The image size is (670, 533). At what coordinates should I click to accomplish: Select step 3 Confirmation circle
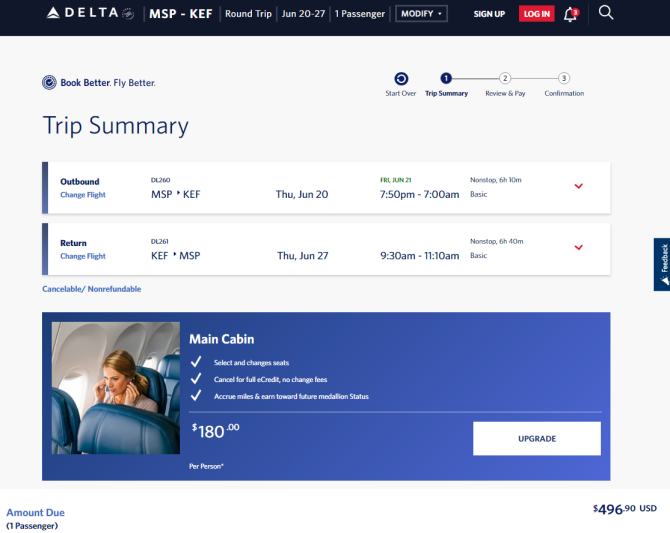[x=564, y=78]
